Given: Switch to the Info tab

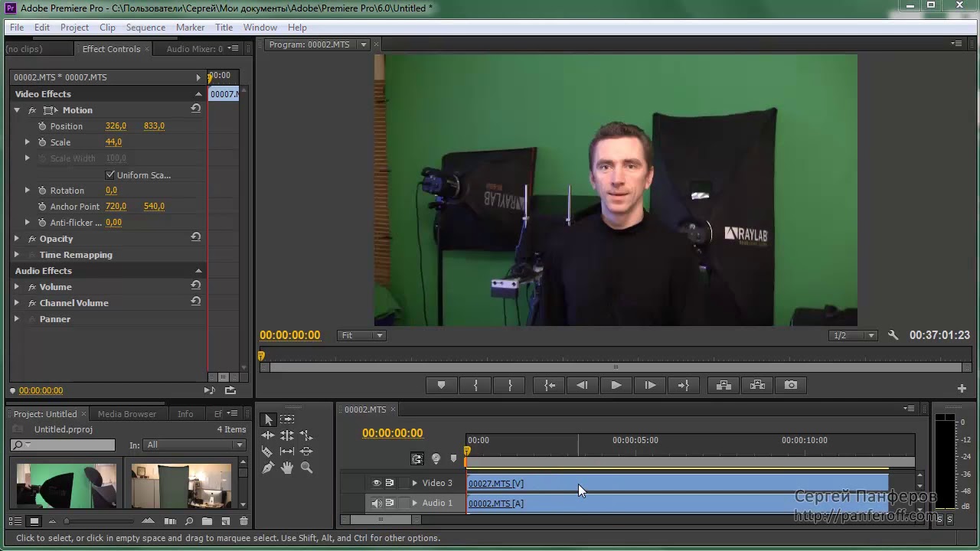Looking at the screenshot, I should (x=185, y=414).
